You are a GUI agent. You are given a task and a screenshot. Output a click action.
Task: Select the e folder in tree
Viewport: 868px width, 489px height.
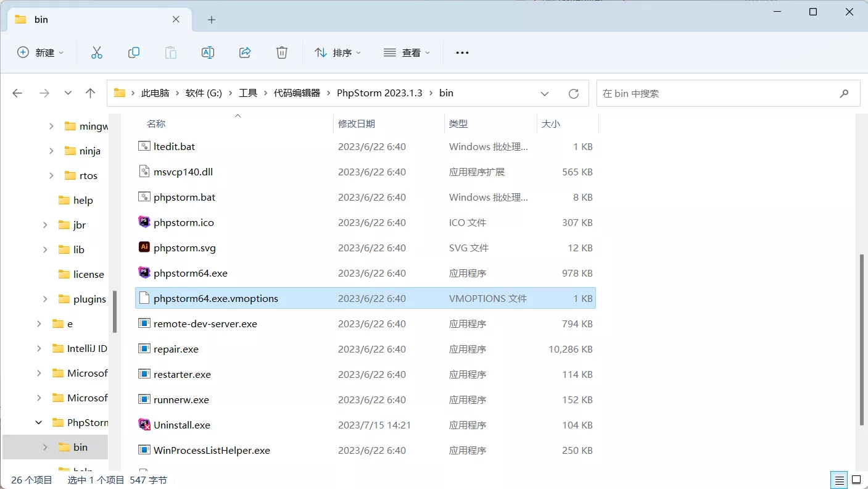point(70,324)
